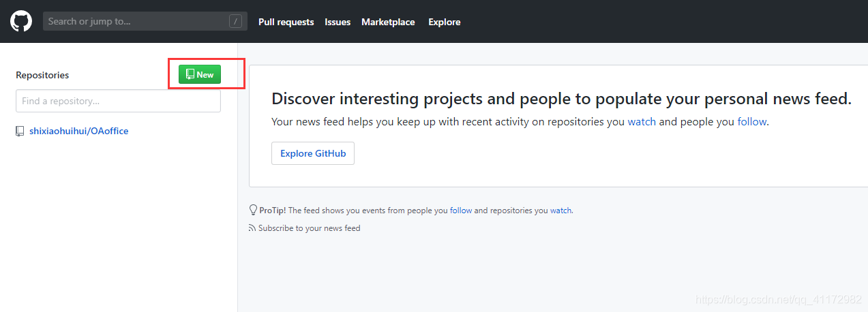The image size is (868, 312).
Task: Click the GitHub Octocat logo
Action: tap(21, 21)
